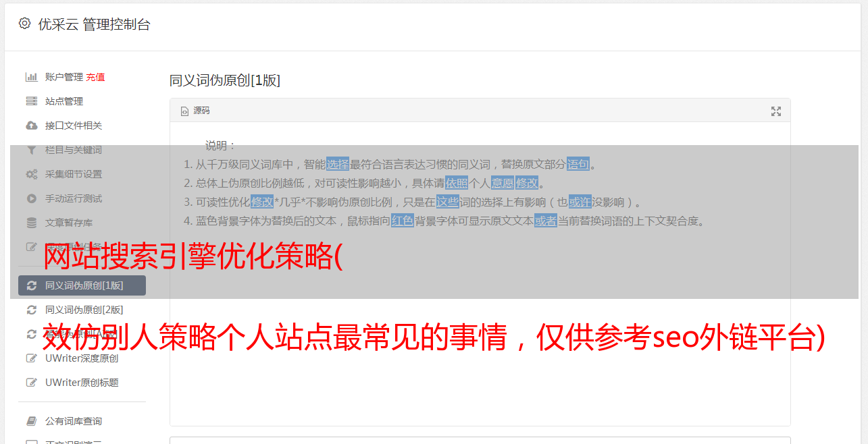Click the red 充值 recharge link
Screen dimensions: 868x444
pos(95,77)
